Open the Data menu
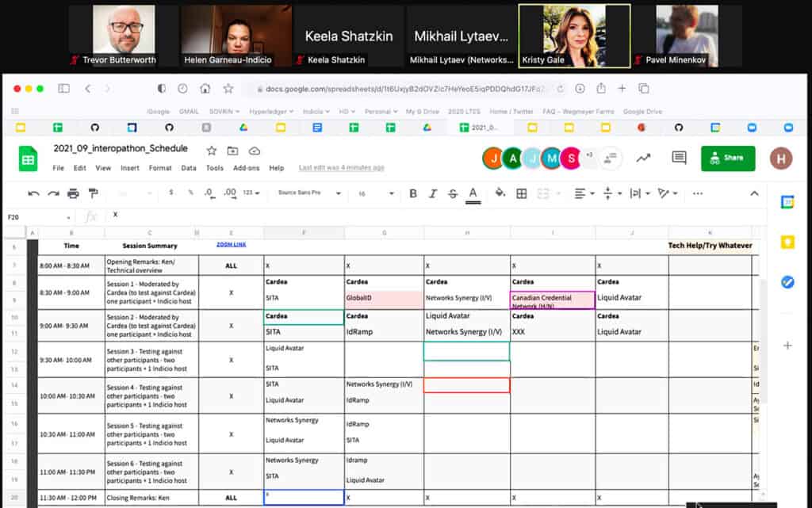 (189, 168)
